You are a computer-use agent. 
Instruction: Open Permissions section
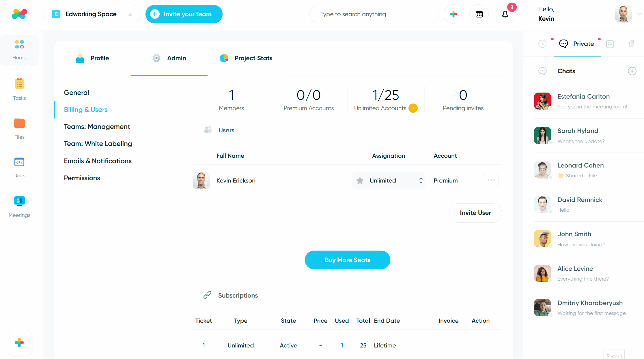tap(82, 178)
